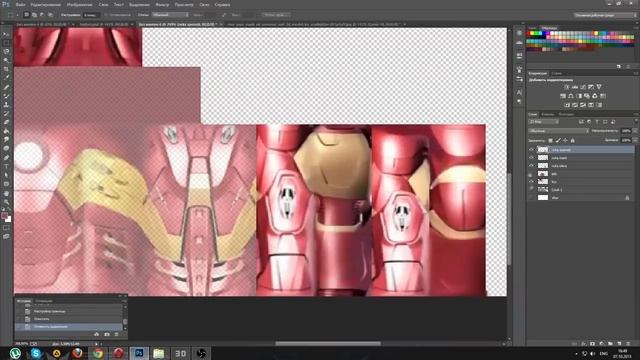Click the foreground color swatch
The image size is (640, 360).
tap(4, 216)
